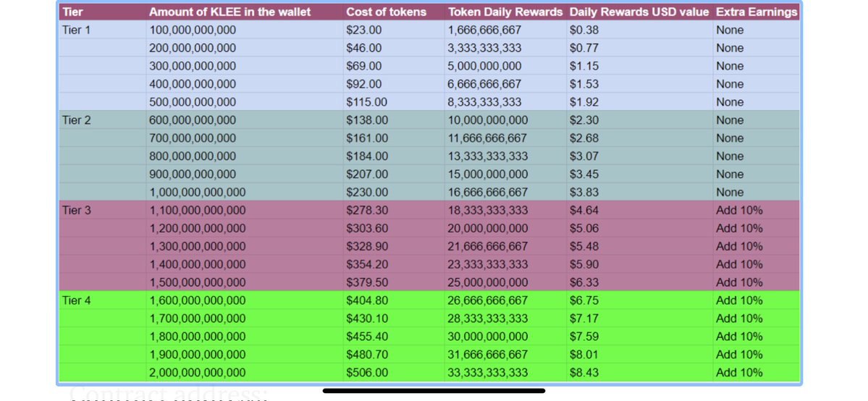Click the Tier 3 label cell
The width and height of the screenshot is (868, 401).
click(77, 211)
